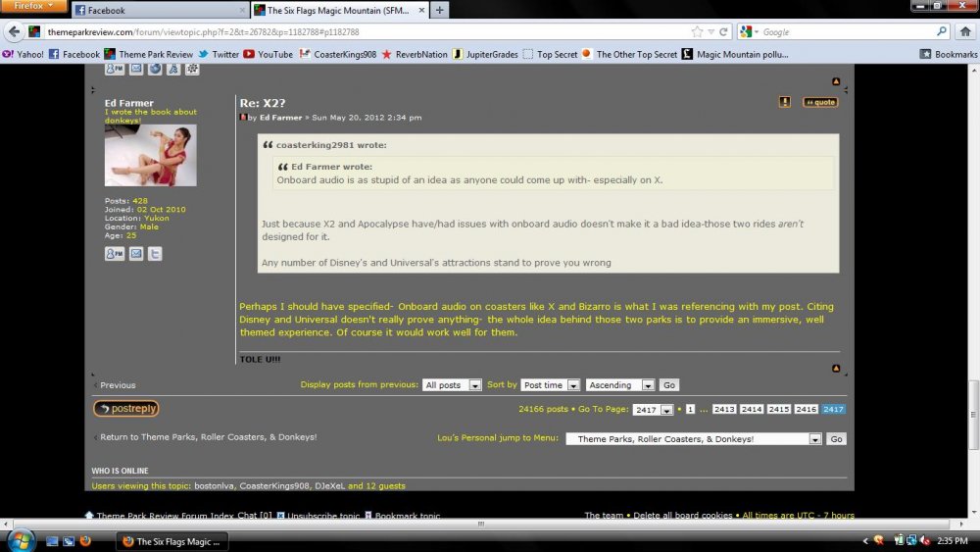
Task: Reload the page with the refresh icon
Action: [x=723, y=31]
